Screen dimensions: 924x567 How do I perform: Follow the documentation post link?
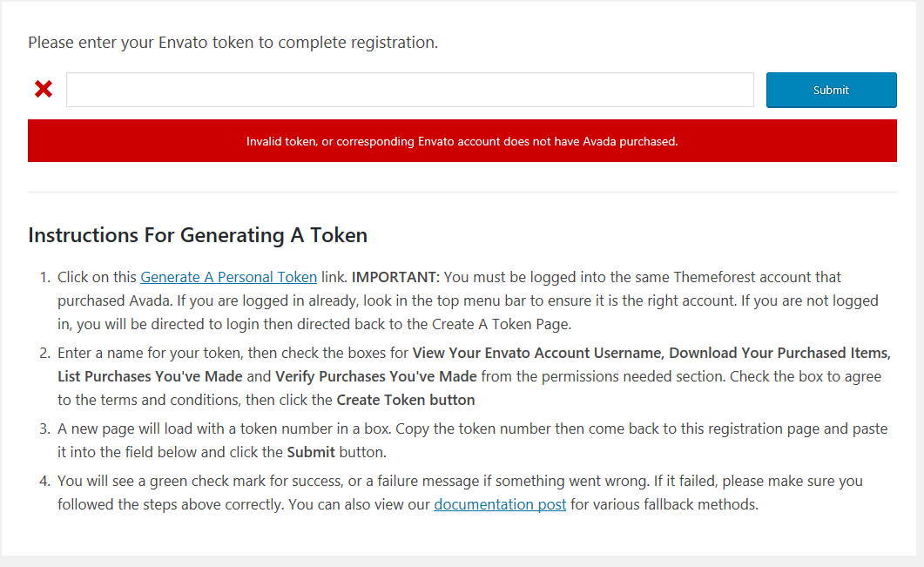pos(500,504)
